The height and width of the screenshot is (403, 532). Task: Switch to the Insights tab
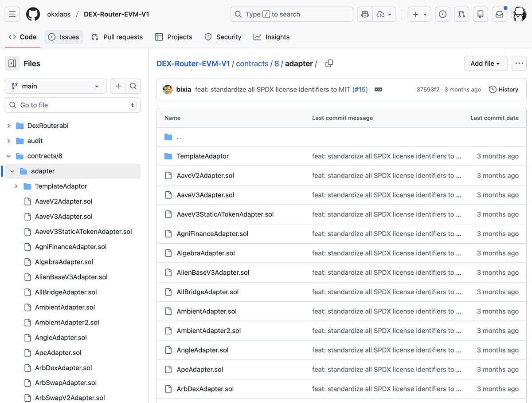(271, 37)
